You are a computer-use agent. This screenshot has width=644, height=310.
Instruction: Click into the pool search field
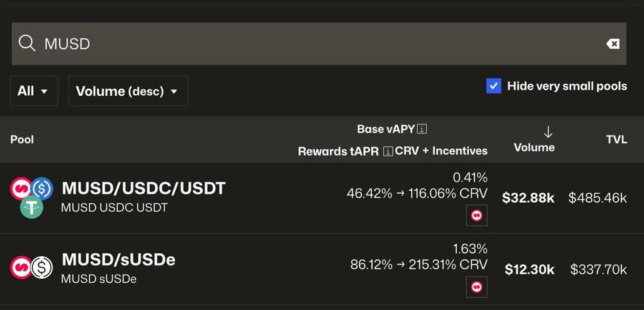pyautogui.click(x=312, y=43)
